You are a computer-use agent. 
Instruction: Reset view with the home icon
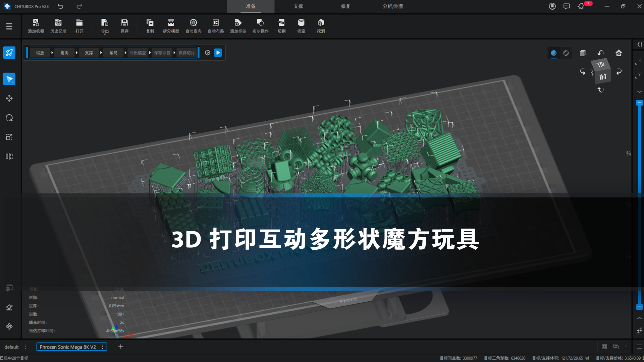pyautogui.click(x=619, y=53)
